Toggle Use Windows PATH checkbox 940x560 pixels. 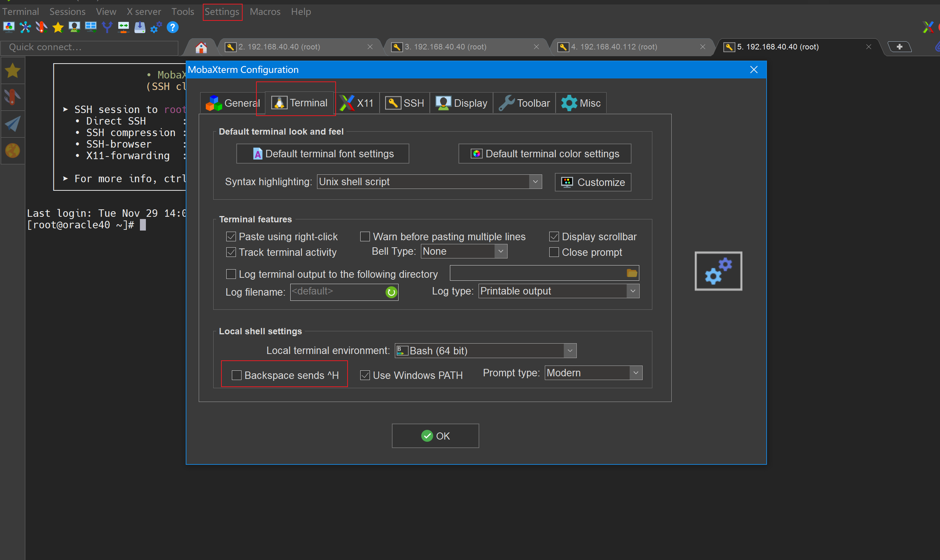click(365, 375)
